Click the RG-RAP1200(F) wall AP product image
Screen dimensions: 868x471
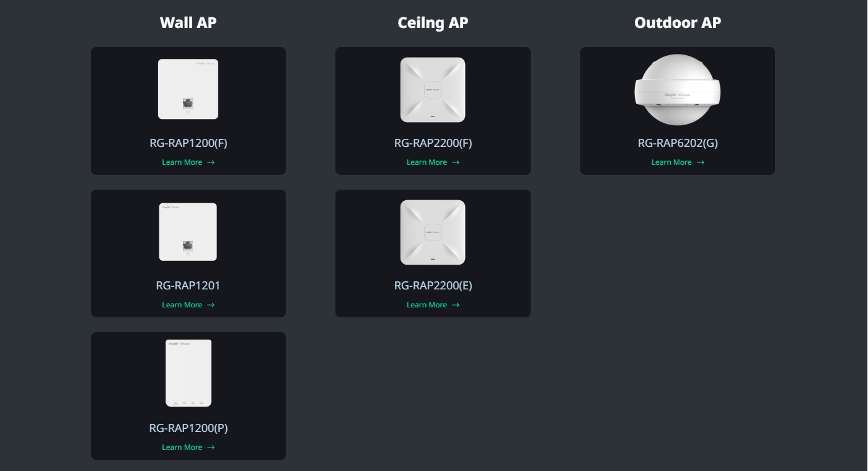pos(188,89)
